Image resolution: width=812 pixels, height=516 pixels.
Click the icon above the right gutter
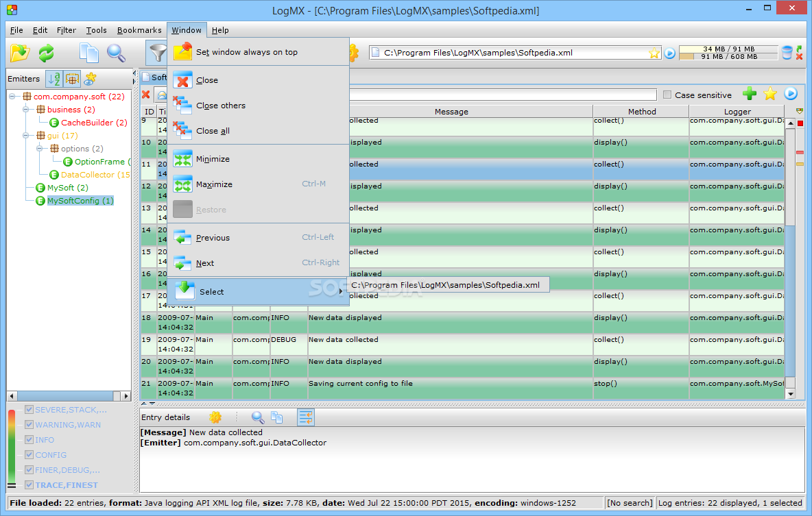tap(800, 111)
